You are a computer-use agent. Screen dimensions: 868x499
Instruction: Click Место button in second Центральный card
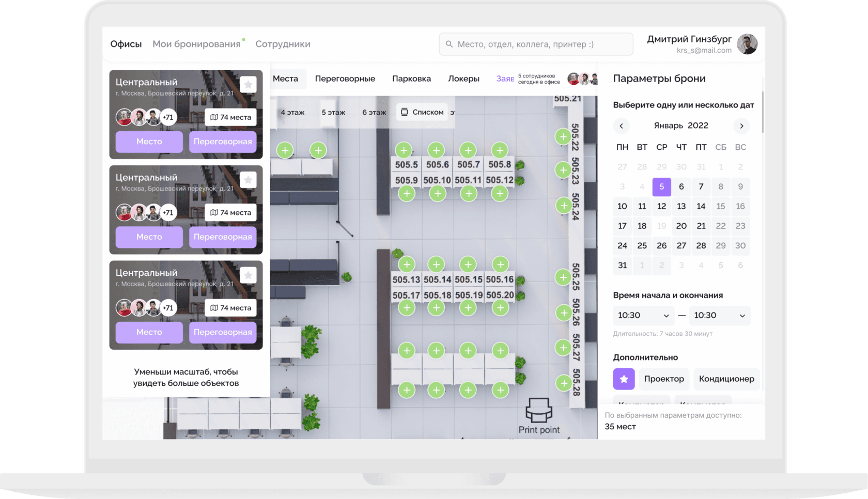149,237
